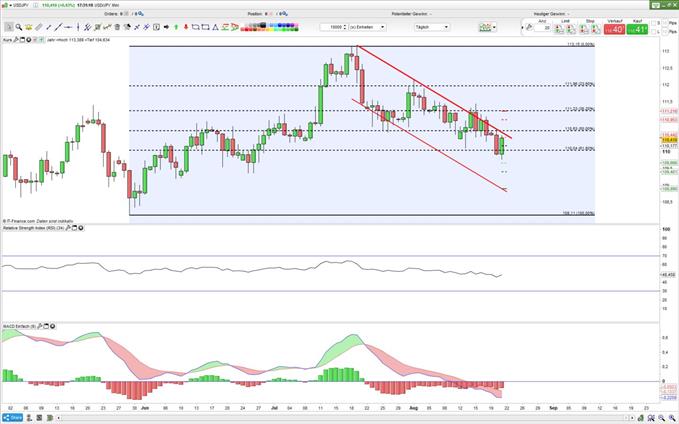Select the triangle drawing tool

(215, 27)
